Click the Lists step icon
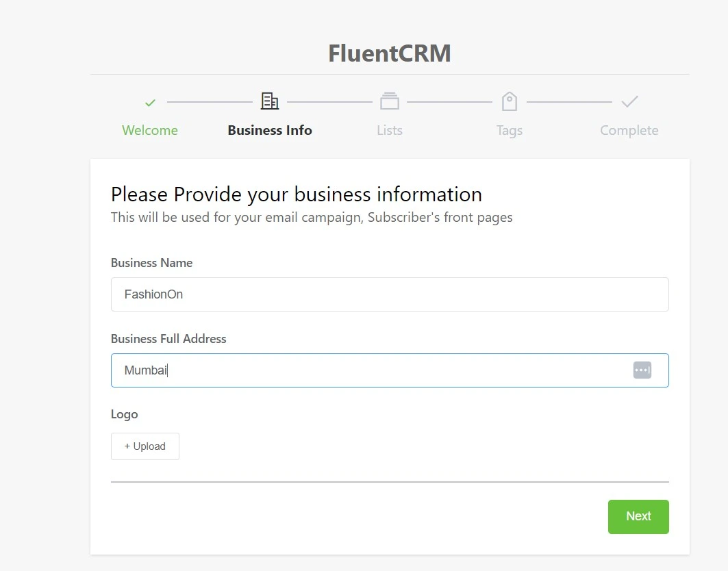Image resolution: width=728 pixels, height=571 pixels. point(390,101)
